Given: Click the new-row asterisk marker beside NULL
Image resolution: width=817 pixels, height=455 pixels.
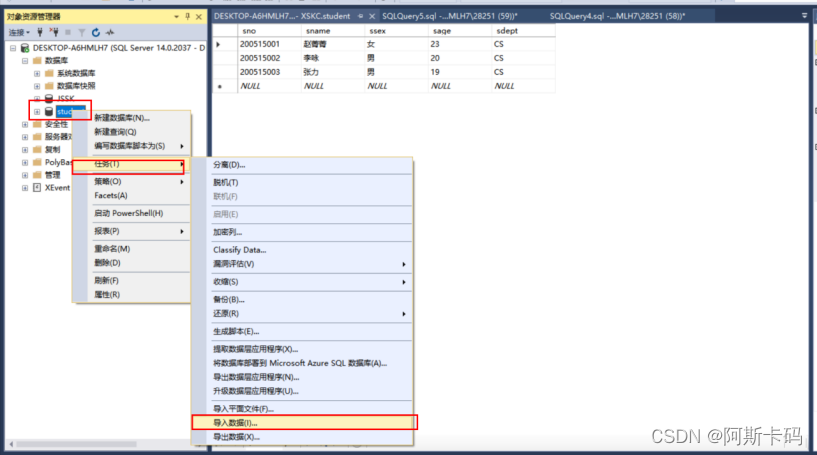Looking at the screenshot, I should [x=220, y=86].
